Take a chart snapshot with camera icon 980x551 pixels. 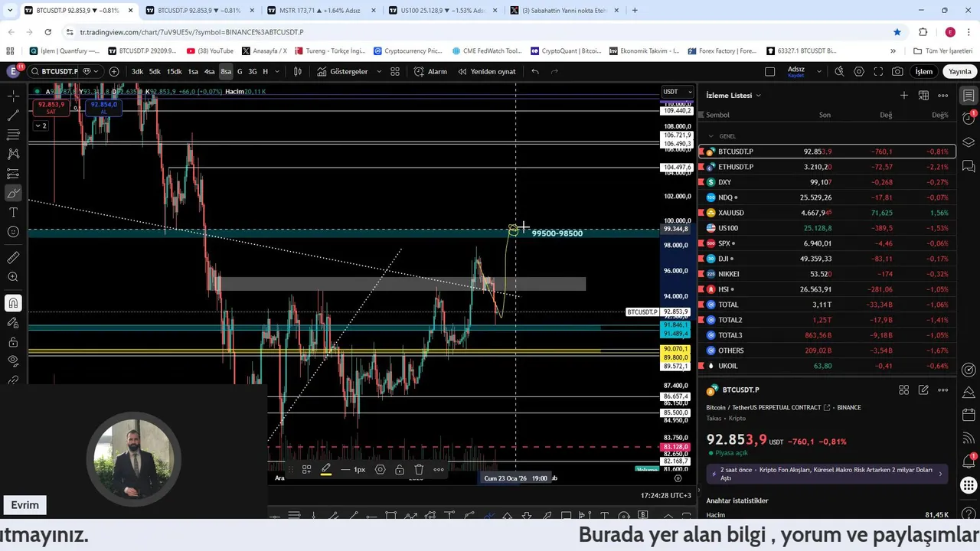tap(897, 71)
